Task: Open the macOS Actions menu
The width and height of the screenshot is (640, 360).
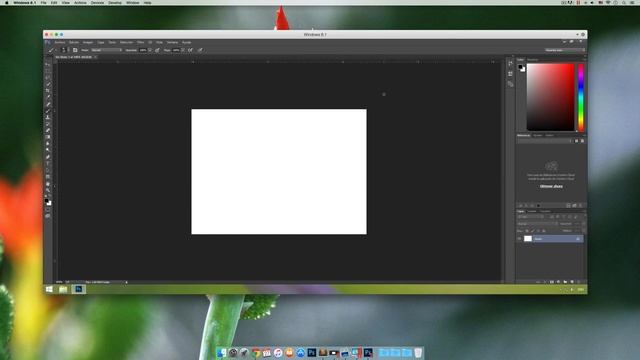Action: (x=80, y=2)
